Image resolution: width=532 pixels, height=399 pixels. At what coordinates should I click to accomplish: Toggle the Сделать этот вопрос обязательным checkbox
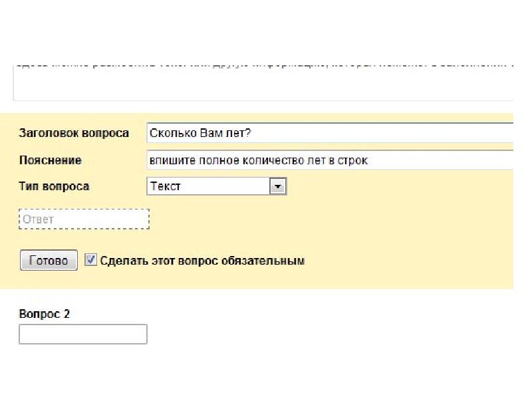[x=90, y=260]
